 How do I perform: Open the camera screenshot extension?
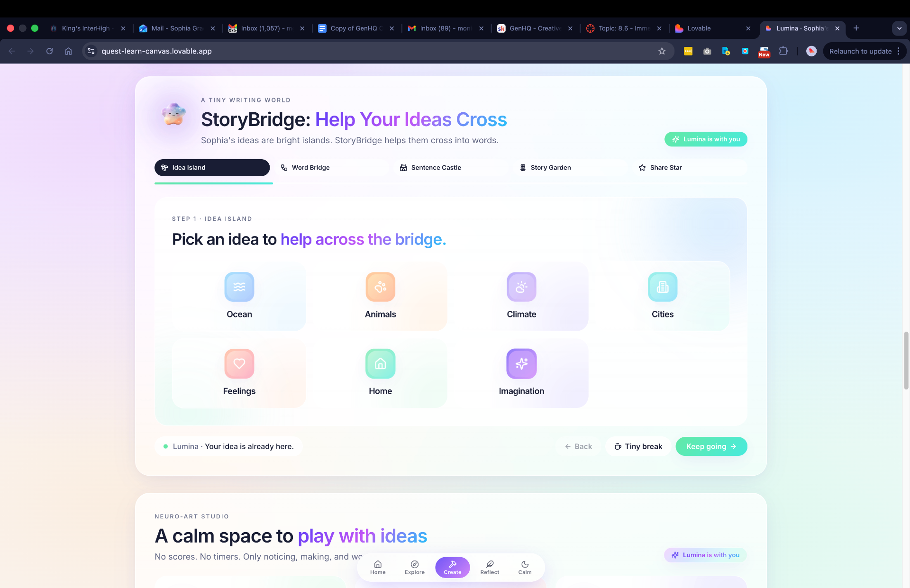coord(707,51)
